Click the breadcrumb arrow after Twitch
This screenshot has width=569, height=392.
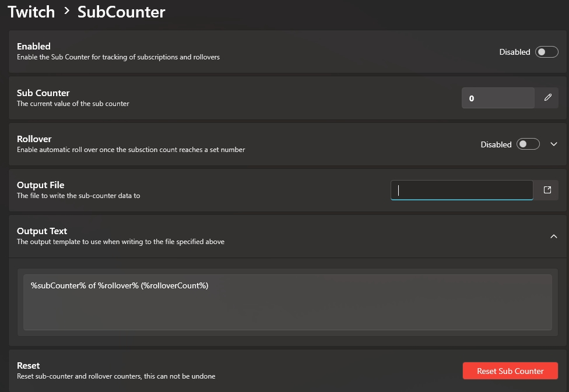point(66,11)
